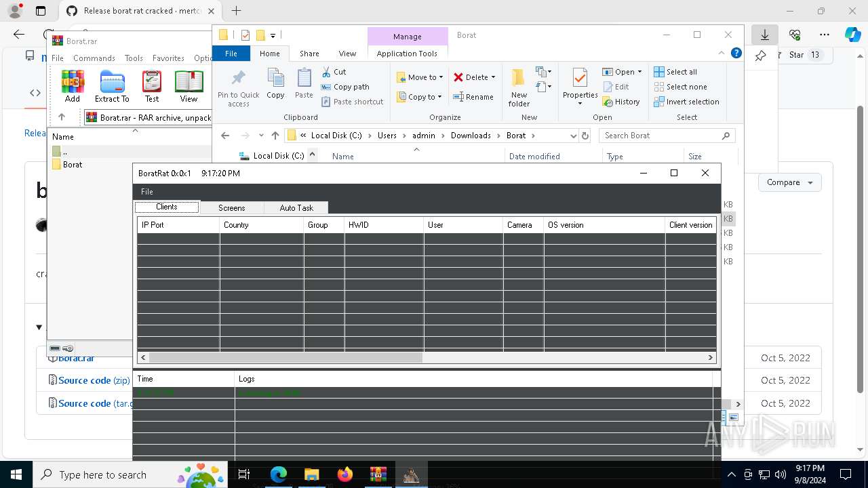Open WinRAR File menu
Viewport: 868px width, 488px height.
[x=58, y=58]
